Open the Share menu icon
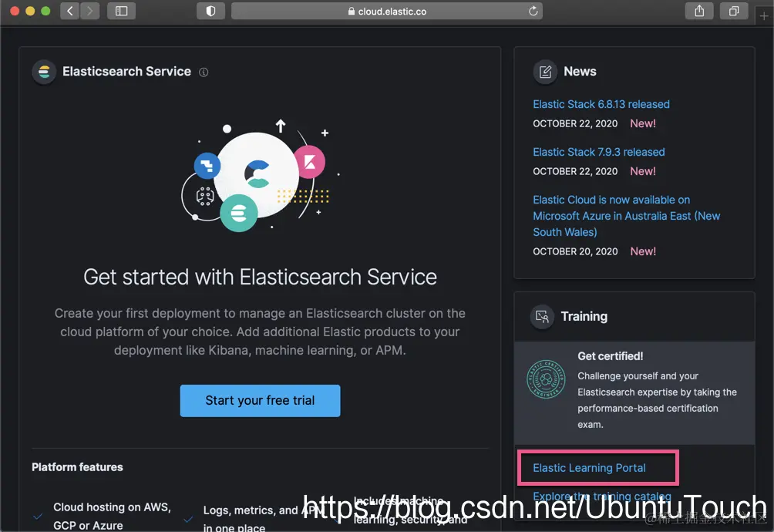This screenshot has height=532, width=774. tap(699, 11)
